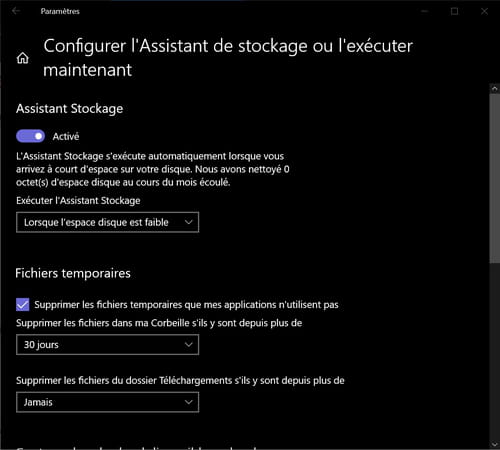
Task: Maximize the Paramètres window
Action: 454,11
